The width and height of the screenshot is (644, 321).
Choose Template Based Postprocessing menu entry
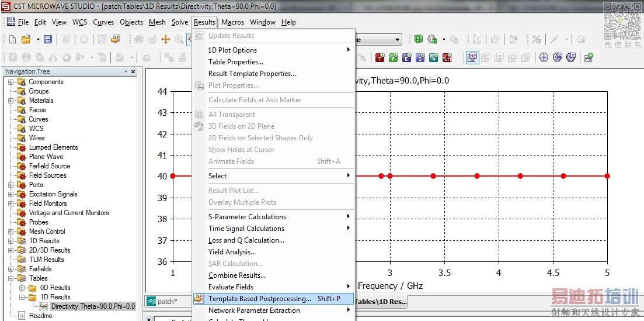tap(273, 299)
